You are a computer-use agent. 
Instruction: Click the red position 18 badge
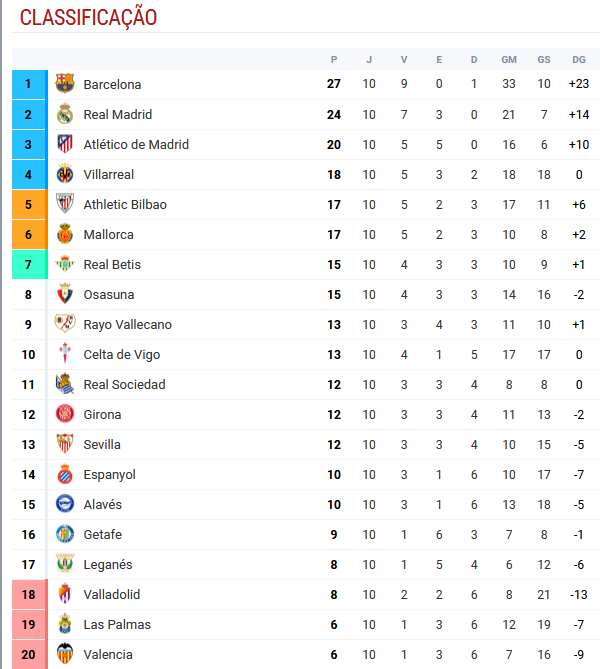(29, 594)
